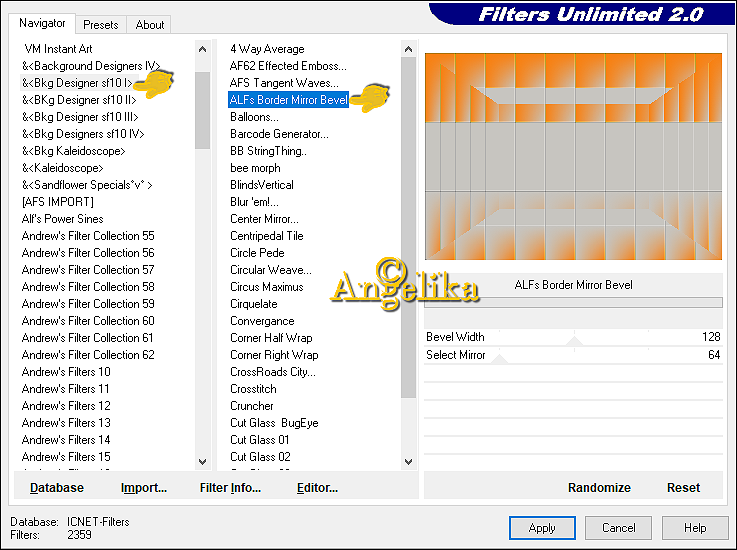737x550 pixels.
Task: Click the up arrow of filter names list
Action: [x=408, y=49]
